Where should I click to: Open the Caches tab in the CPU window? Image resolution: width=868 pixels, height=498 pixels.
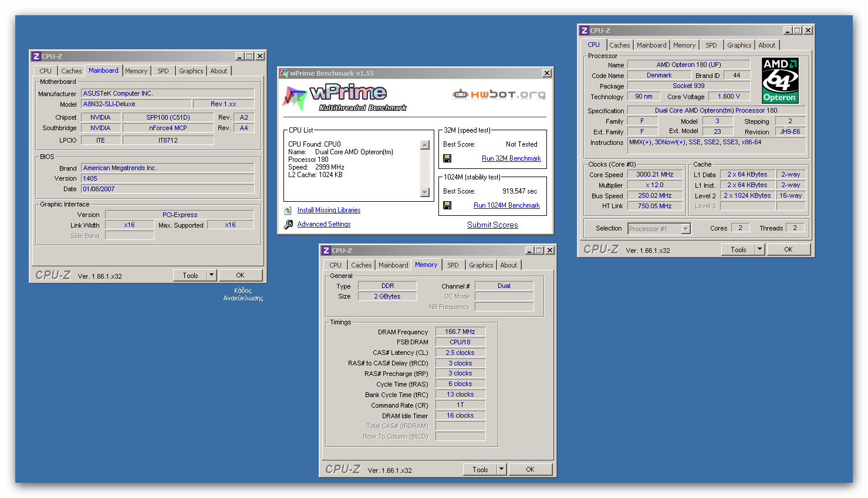[620, 45]
